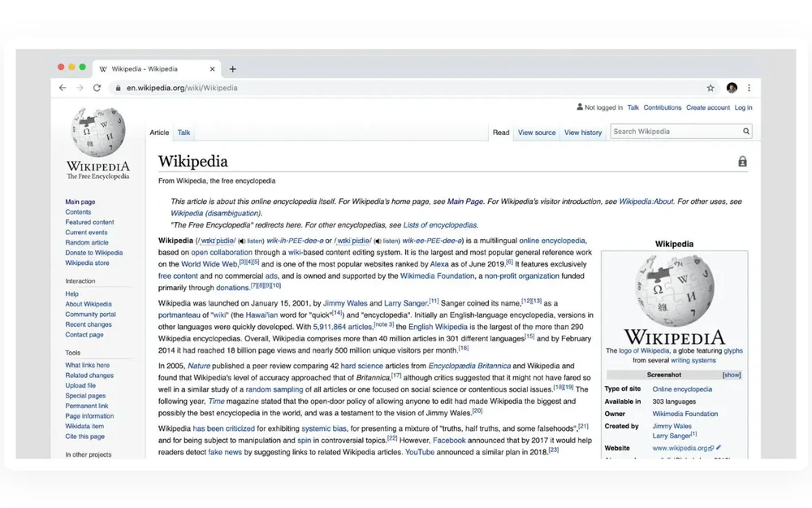This screenshot has height=508, width=812.
Task: Open the Create account link
Action: pyautogui.click(x=708, y=108)
